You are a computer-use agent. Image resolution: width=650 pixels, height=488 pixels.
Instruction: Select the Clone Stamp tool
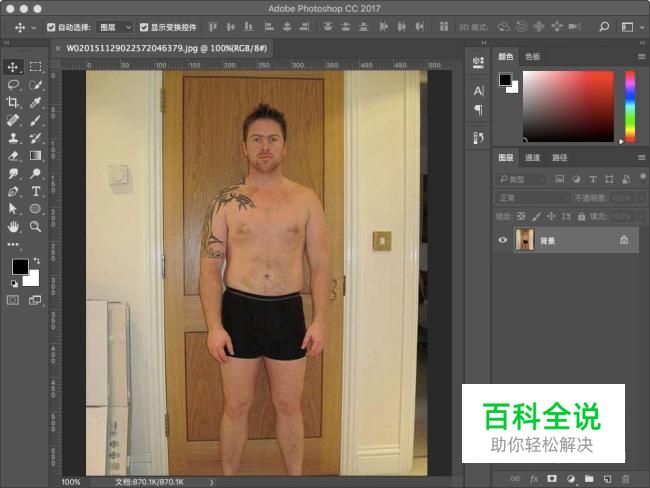click(13, 138)
